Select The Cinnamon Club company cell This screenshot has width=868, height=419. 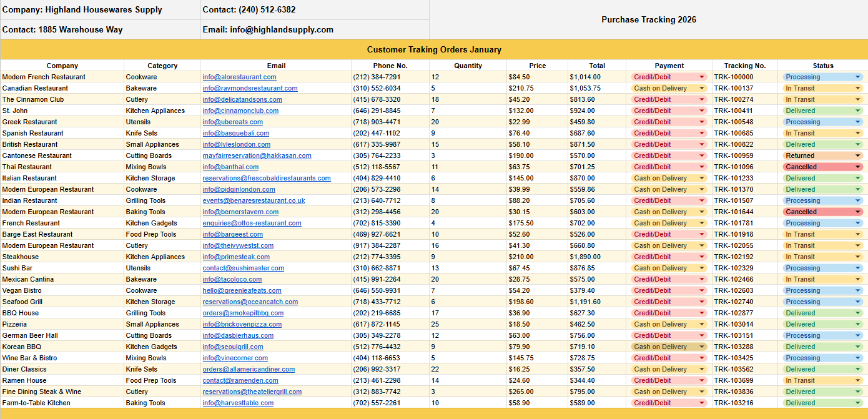(x=62, y=99)
